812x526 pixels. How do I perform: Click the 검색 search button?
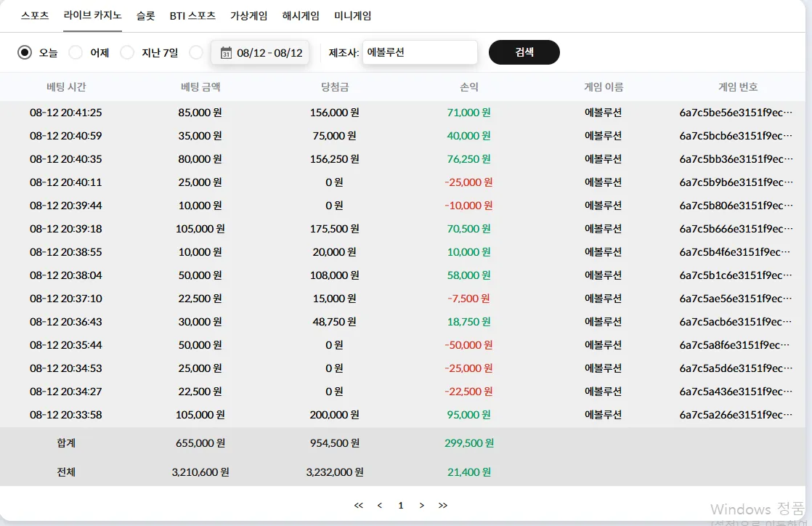click(x=524, y=52)
